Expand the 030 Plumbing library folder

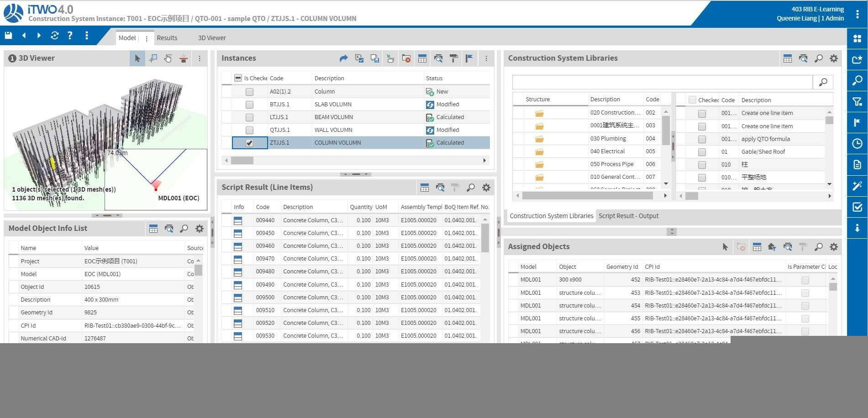coord(539,138)
